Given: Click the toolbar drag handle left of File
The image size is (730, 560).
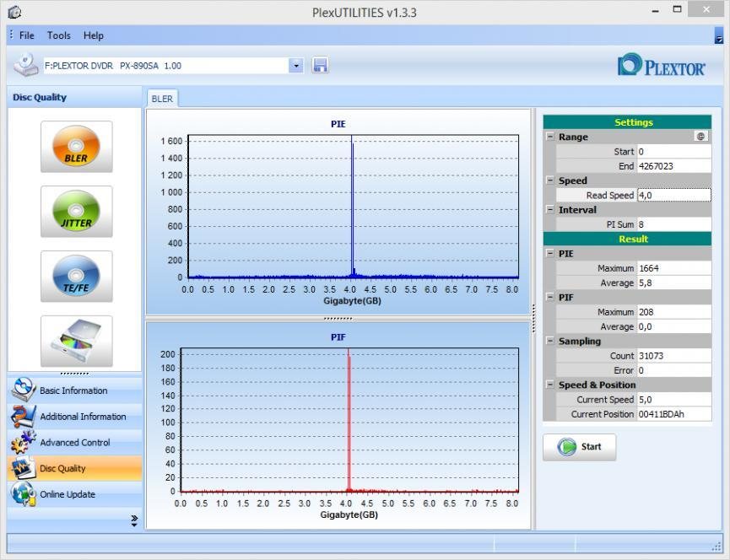Looking at the screenshot, I should pos(11,35).
